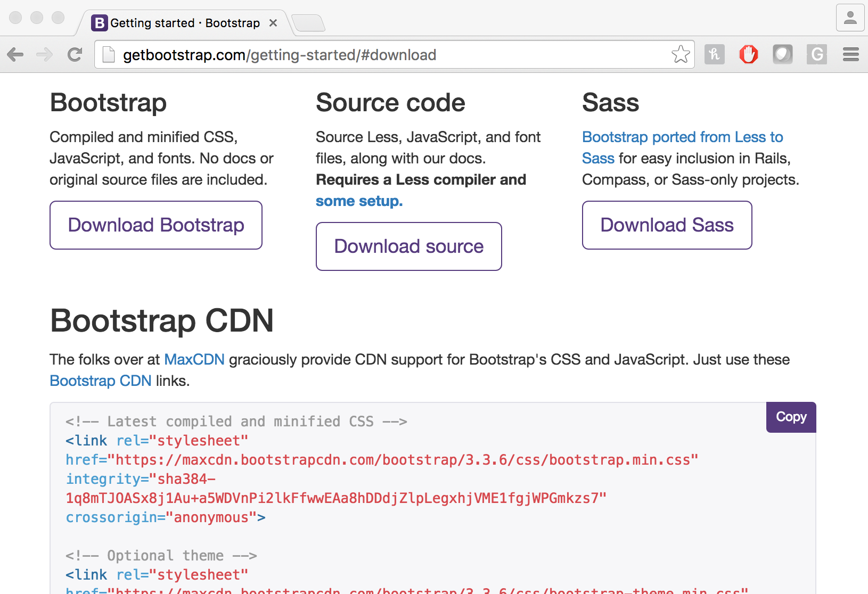Reload the current page

coord(75,54)
